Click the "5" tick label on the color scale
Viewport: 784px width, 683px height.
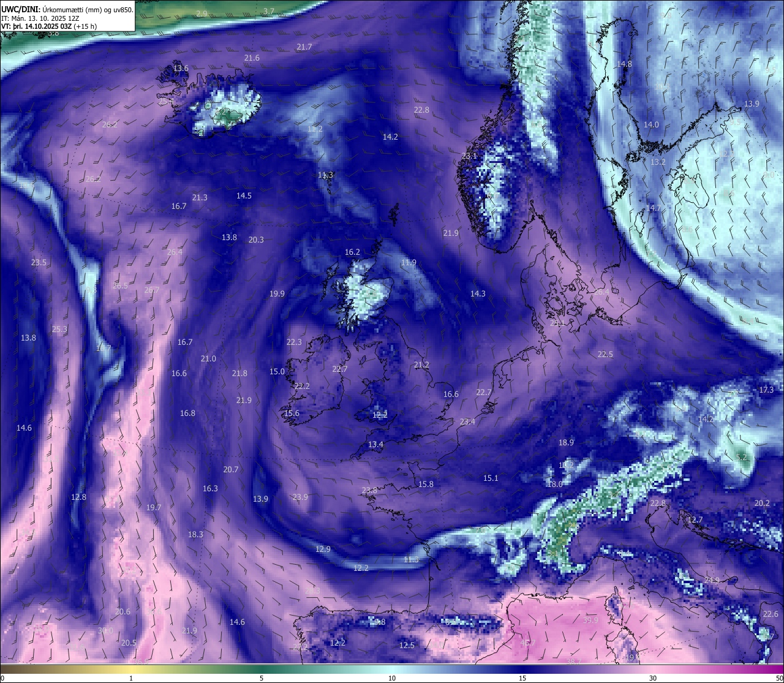point(262,678)
